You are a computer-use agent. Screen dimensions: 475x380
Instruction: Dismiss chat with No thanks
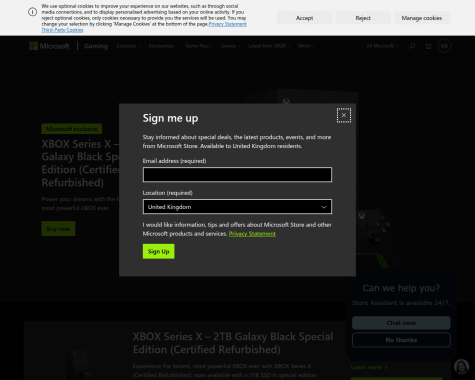coord(401,340)
